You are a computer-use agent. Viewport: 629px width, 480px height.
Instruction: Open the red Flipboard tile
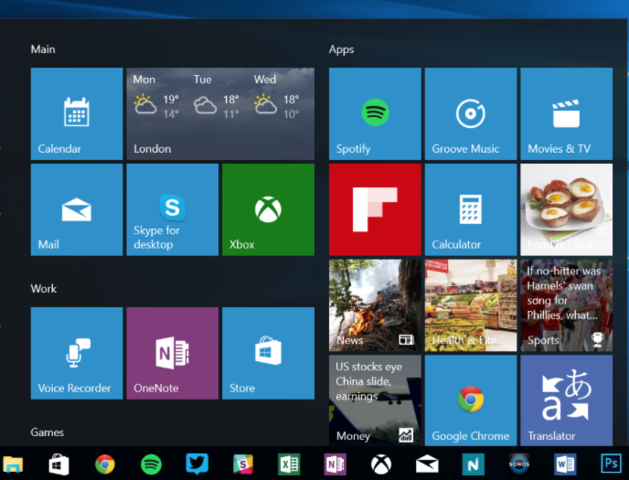point(375,209)
